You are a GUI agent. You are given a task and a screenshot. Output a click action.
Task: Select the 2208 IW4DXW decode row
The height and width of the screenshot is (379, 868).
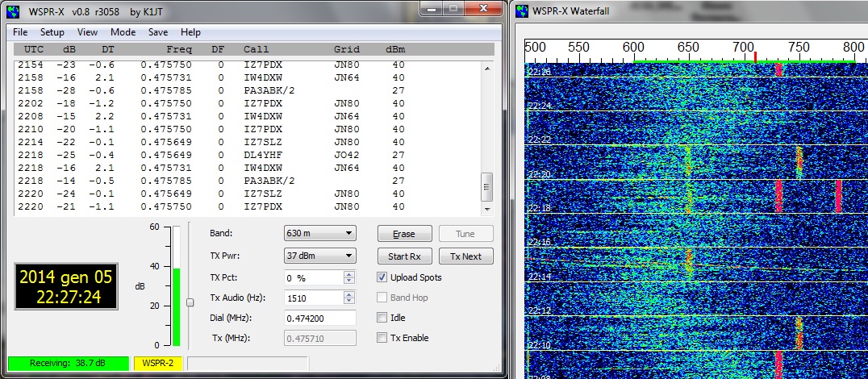tap(248, 116)
